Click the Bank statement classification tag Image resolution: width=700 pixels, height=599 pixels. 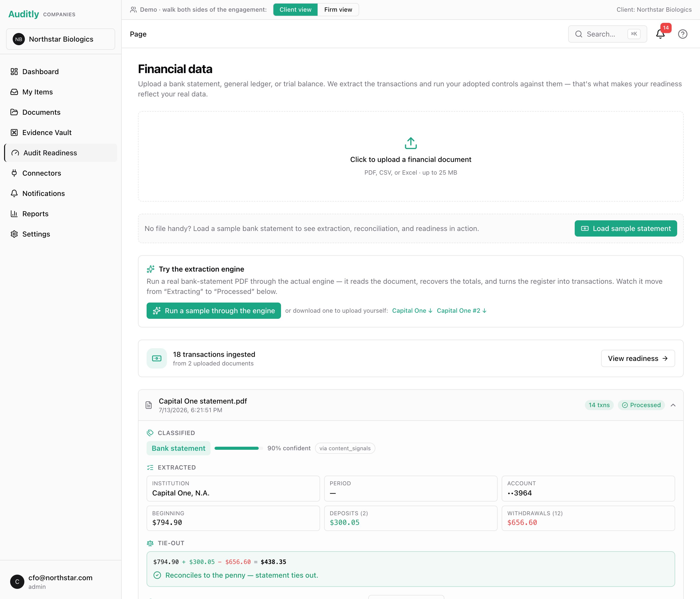point(178,448)
